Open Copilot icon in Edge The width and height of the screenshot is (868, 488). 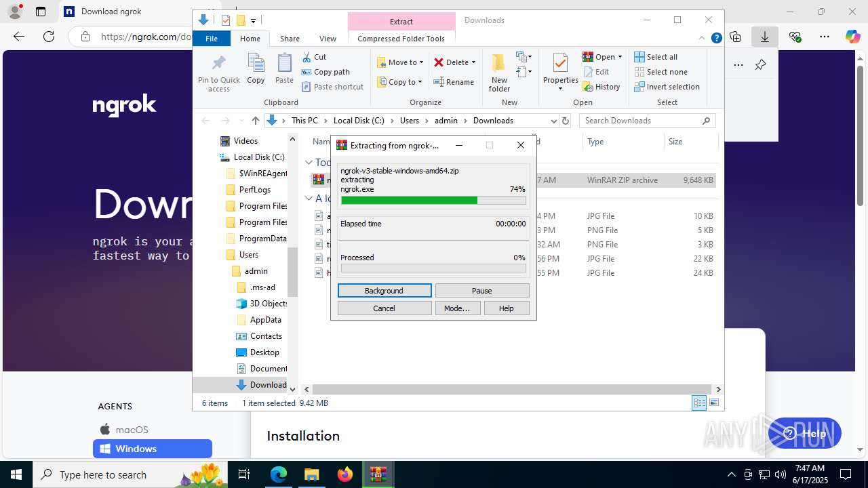(852, 37)
